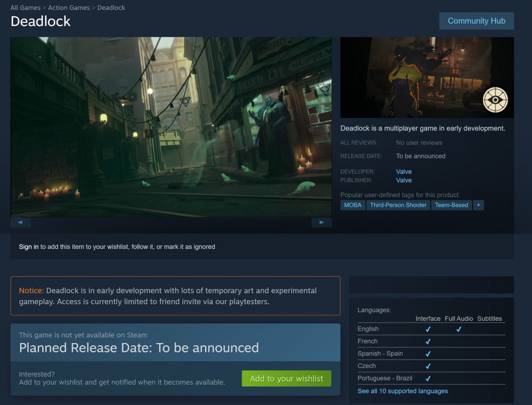Click the main gameplay screenshot
Screen dimensions: 532x405
tap(171, 127)
